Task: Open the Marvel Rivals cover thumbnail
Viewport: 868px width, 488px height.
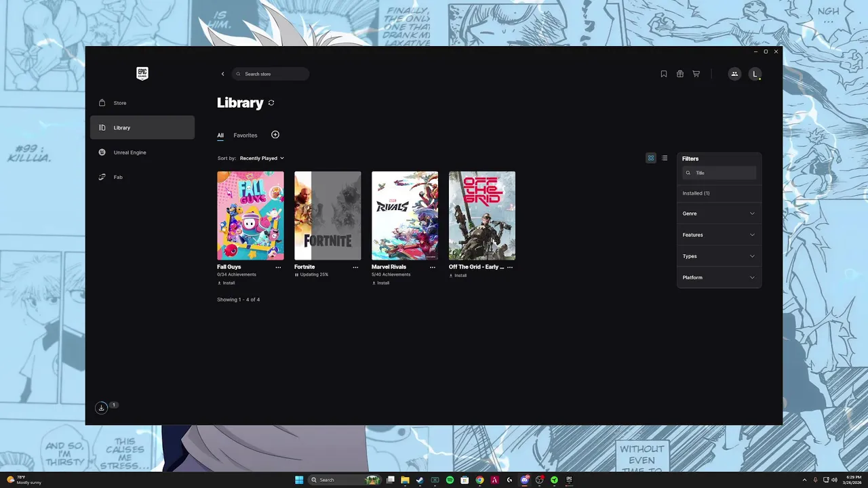Action: [x=405, y=216]
